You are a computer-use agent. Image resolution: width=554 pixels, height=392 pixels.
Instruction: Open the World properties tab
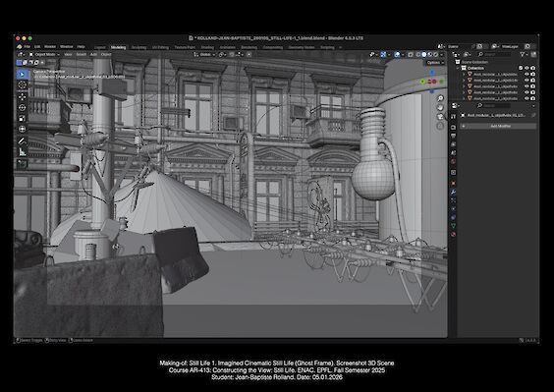(453, 161)
